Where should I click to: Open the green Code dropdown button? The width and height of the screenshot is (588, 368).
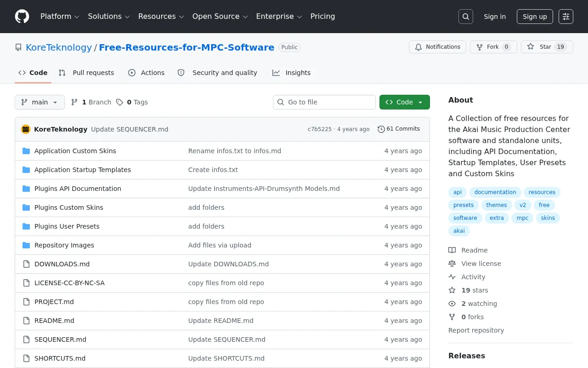405,102
